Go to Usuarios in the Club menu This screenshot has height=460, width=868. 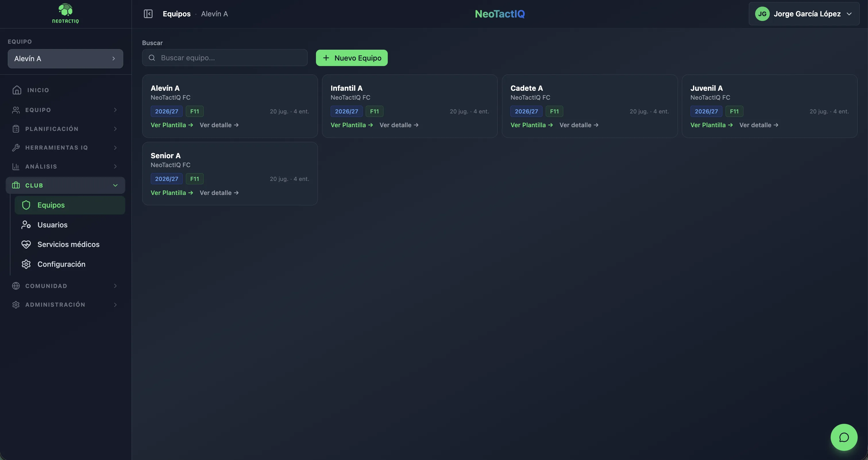(70, 225)
